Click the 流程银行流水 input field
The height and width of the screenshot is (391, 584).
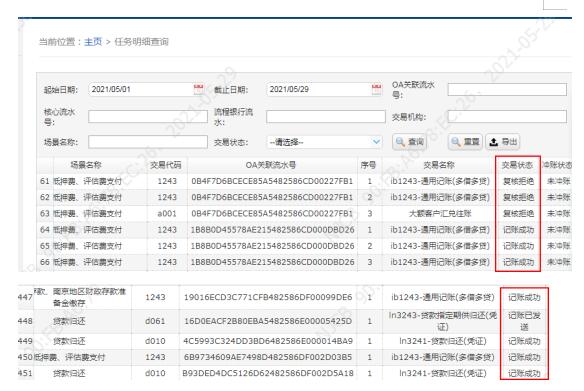point(326,117)
